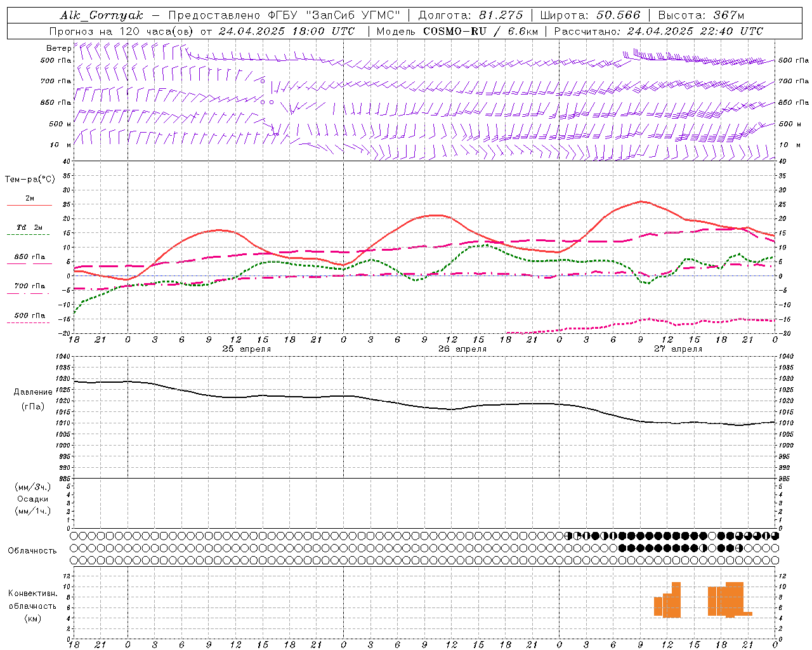Click the longitude value Долгота: 81.275

point(471,15)
